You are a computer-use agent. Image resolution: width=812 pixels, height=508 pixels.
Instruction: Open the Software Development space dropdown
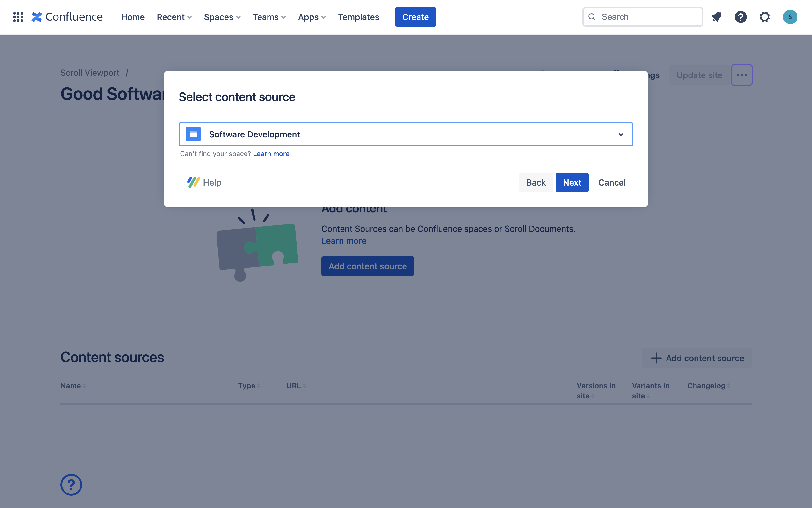406,134
